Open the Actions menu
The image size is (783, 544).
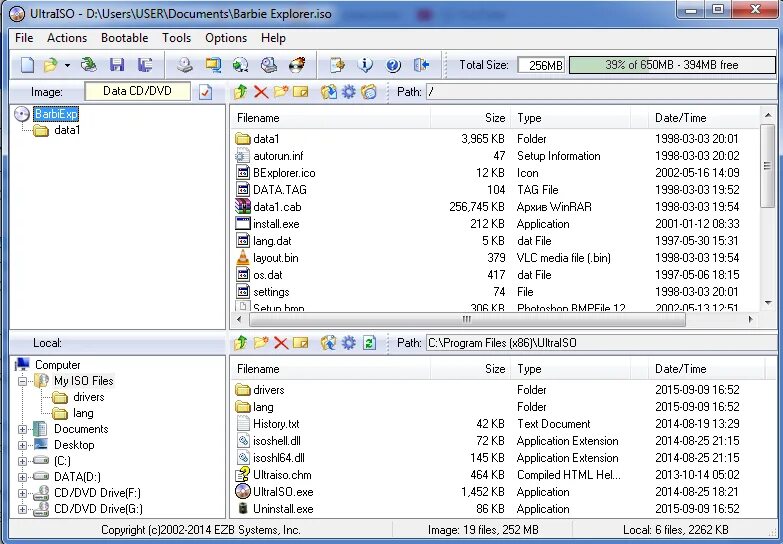tap(67, 38)
